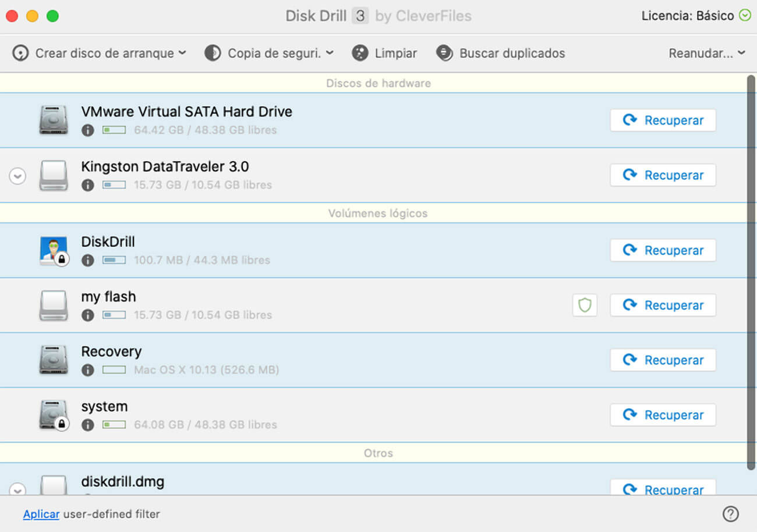Show info for Kingston DataTraveler 3.0
This screenshot has height=532, width=757.
pyautogui.click(x=87, y=185)
